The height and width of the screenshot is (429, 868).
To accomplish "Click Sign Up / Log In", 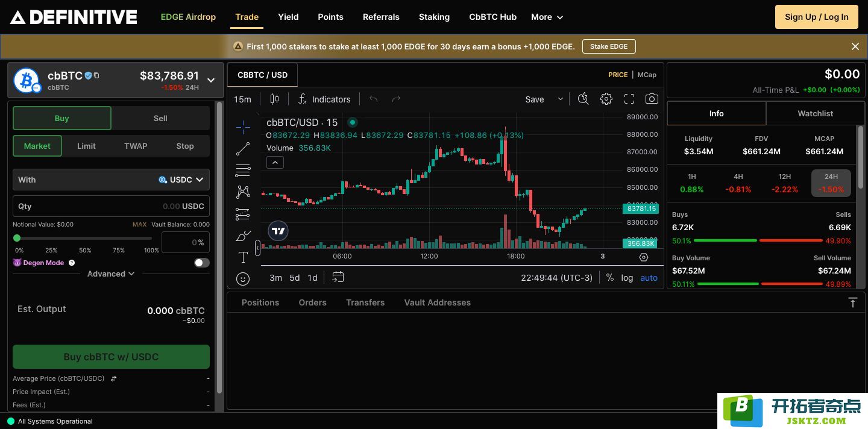I will (x=817, y=17).
